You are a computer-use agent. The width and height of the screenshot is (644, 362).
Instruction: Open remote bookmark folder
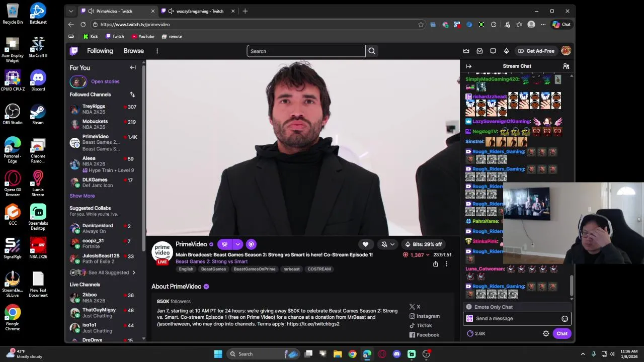click(172, 36)
